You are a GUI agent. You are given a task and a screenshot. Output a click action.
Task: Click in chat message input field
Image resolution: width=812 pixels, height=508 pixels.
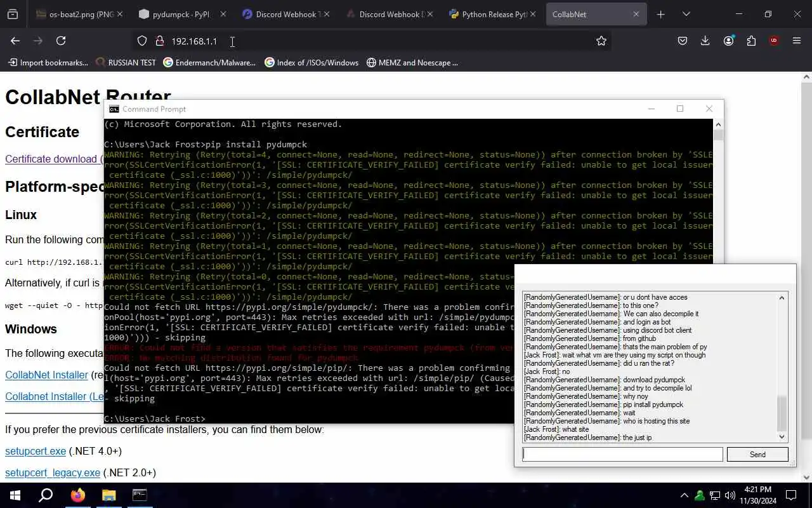coord(622,454)
